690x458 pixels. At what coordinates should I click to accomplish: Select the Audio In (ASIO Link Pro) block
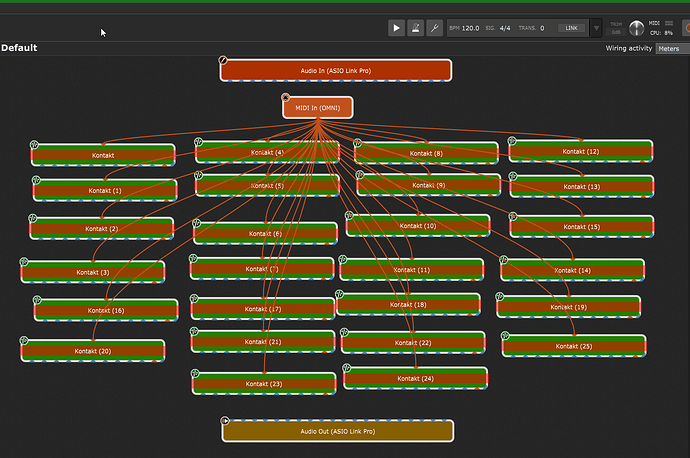pyautogui.click(x=336, y=70)
